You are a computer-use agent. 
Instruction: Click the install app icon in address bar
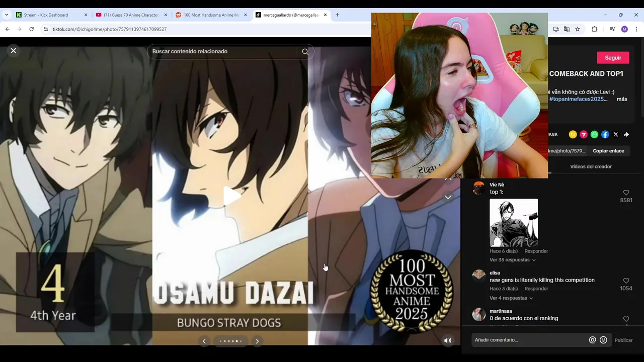coord(556,29)
